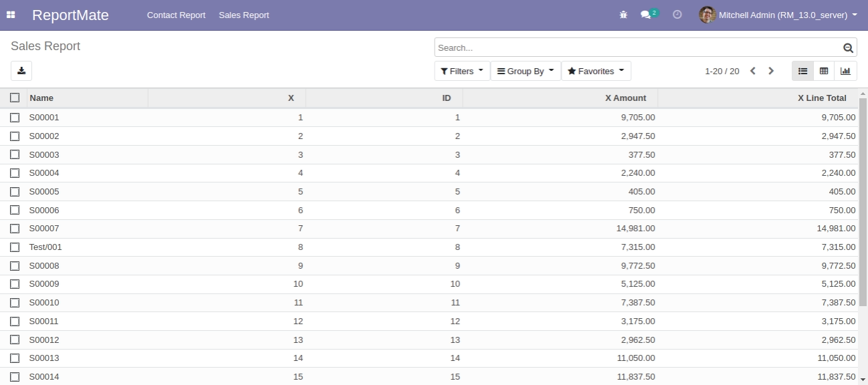Open the Favorites dropdown

596,71
